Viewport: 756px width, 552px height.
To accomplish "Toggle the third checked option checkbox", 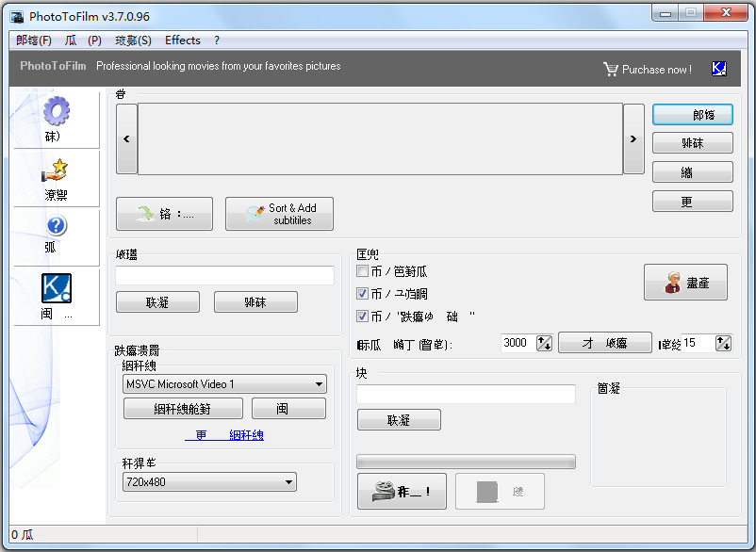I will 362,316.
